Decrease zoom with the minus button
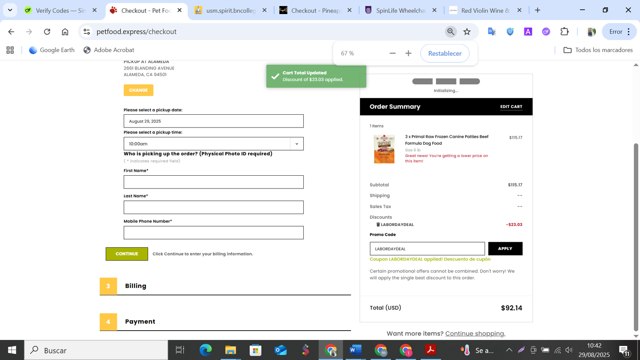640x360 pixels. coord(392,53)
